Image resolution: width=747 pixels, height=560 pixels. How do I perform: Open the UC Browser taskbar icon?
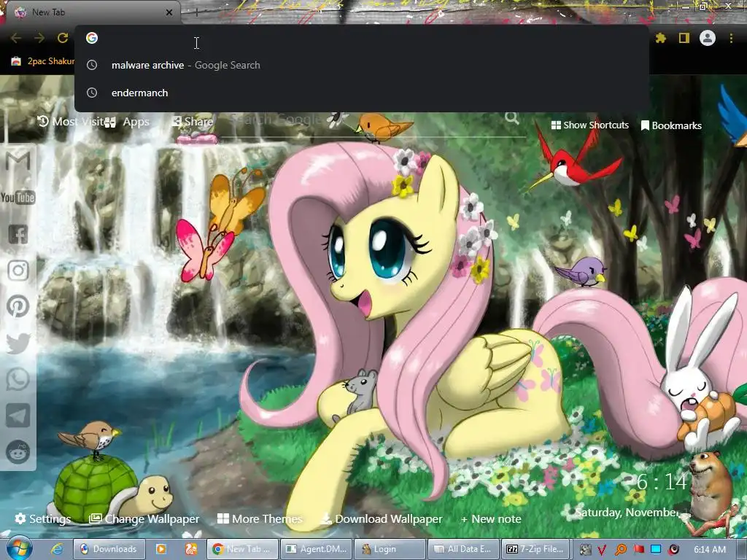pyautogui.click(x=191, y=549)
